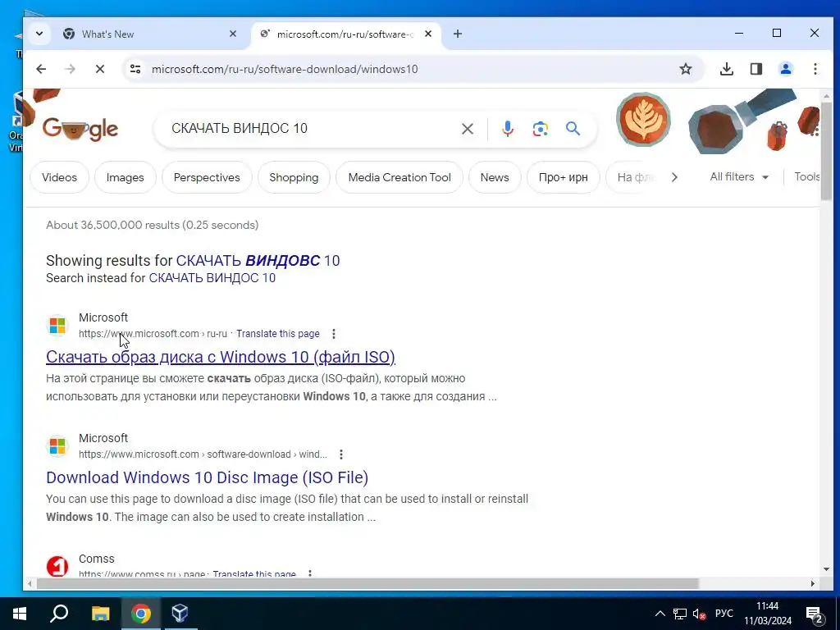Open VirtualBox from the taskbar
840x630 pixels.
[x=180, y=614]
